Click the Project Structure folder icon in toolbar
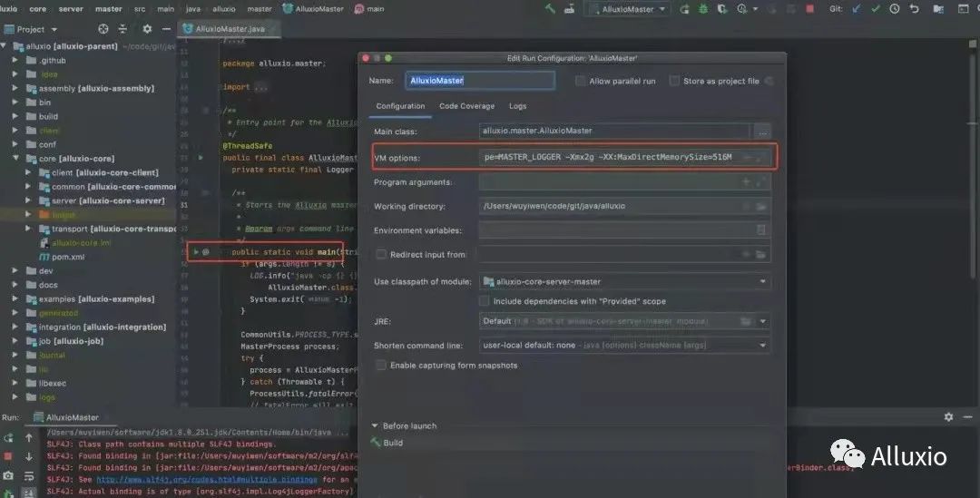This screenshot has height=498, width=980. [939, 9]
